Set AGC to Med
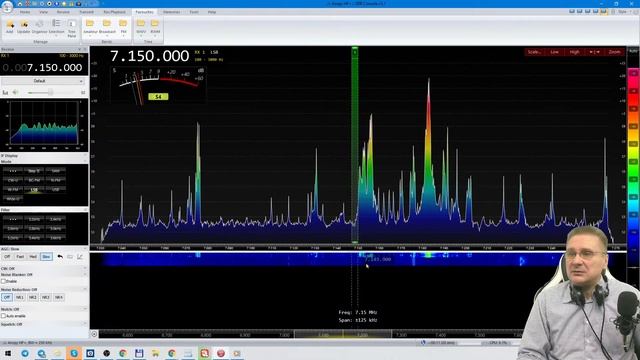640x360 pixels. tap(33, 257)
